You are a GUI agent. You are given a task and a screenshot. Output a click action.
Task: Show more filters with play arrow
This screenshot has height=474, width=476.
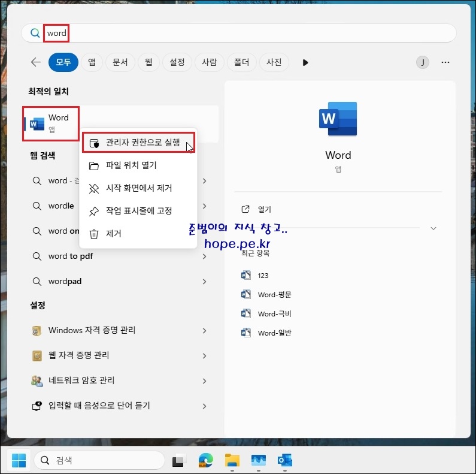pos(305,62)
